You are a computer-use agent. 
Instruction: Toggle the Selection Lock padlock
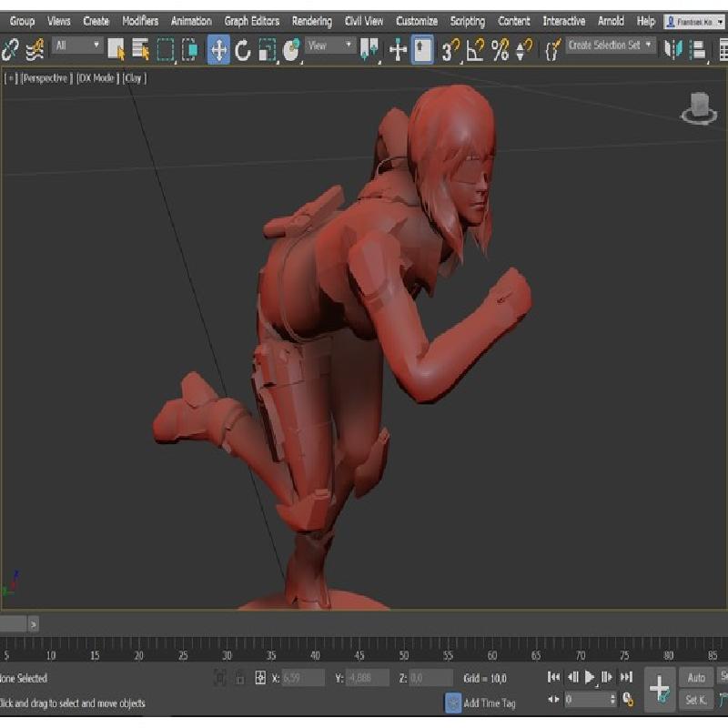pyautogui.click(x=239, y=678)
